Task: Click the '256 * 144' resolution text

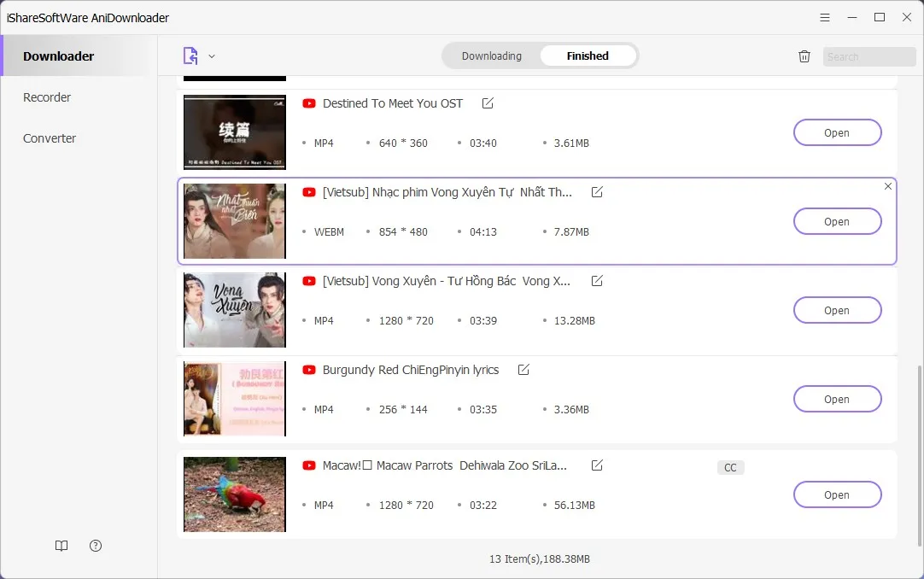Action: 403,409
